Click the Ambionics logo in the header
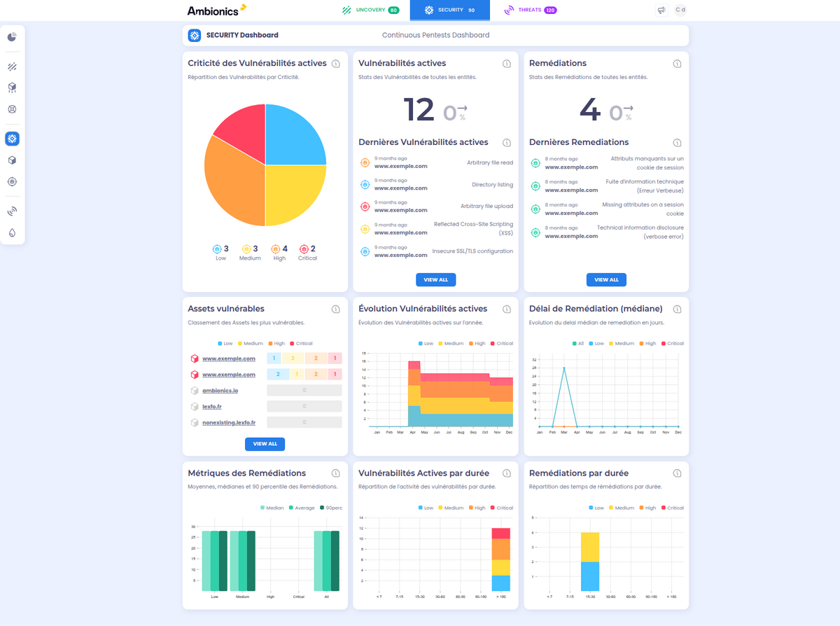The image size is (840, 626). coord(213,10)
